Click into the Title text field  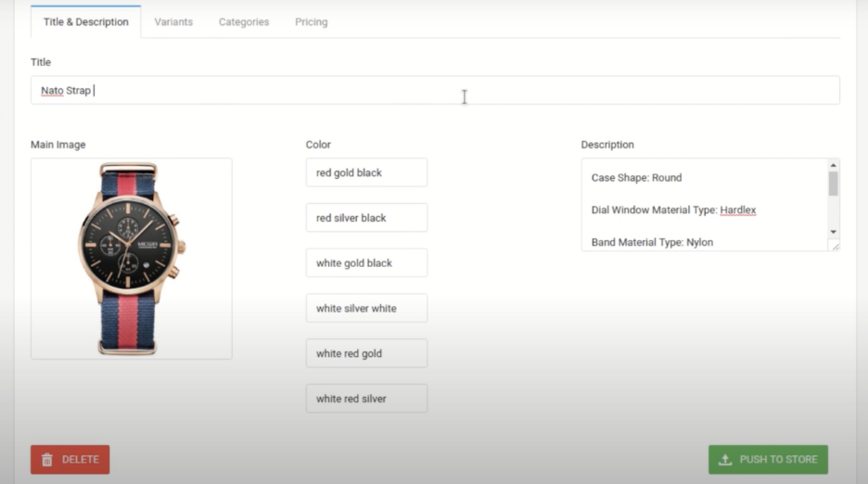click(x=434, y=91)
